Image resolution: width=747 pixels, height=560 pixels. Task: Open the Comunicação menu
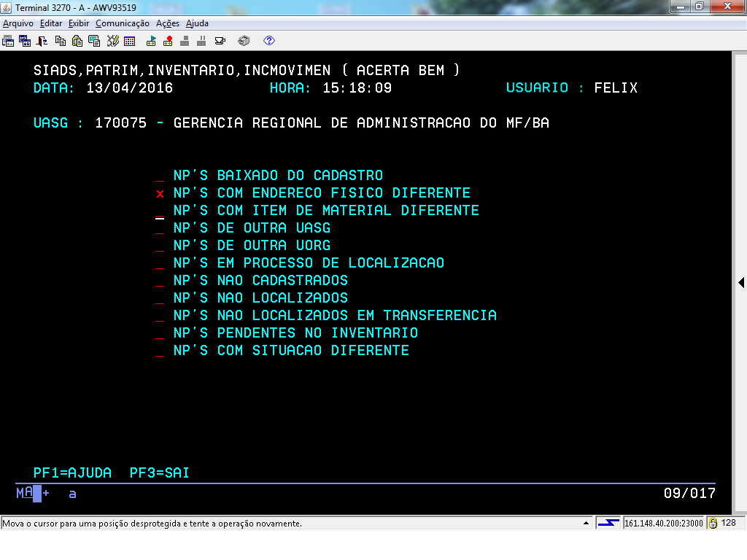point(123,23)
